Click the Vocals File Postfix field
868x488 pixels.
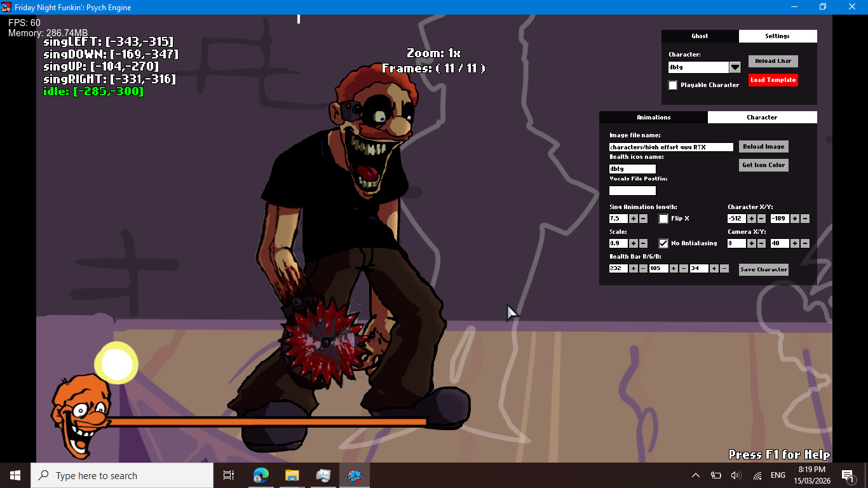632,191
